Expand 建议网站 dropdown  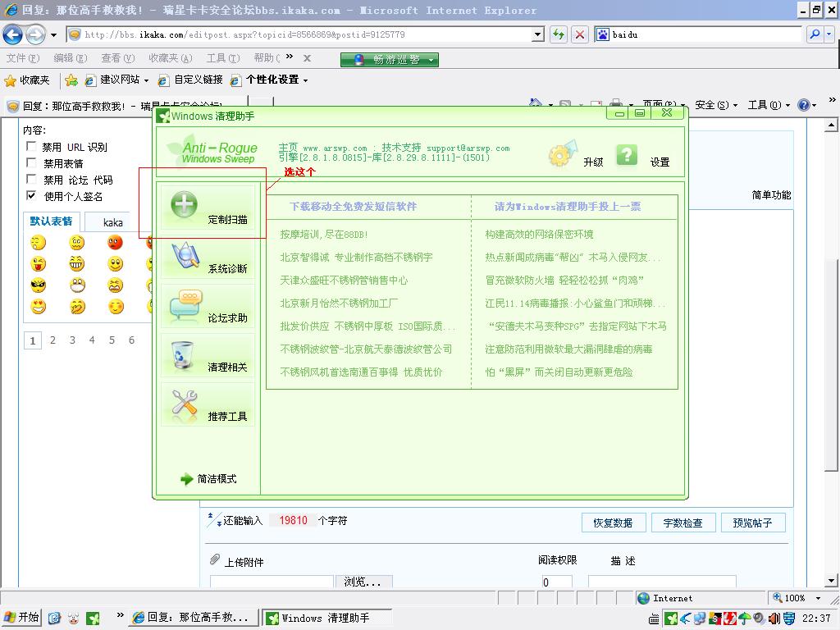146,81
